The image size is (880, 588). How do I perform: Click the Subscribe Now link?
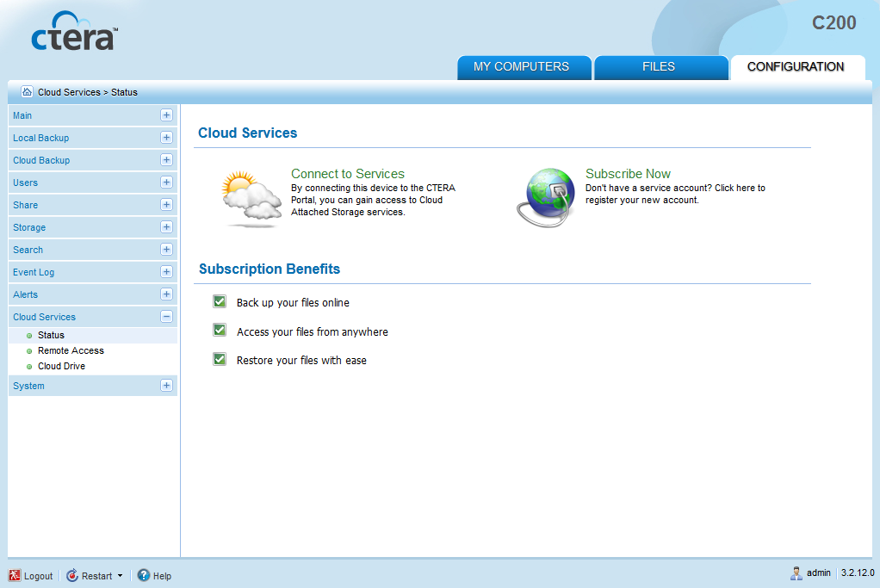(628, 174)
